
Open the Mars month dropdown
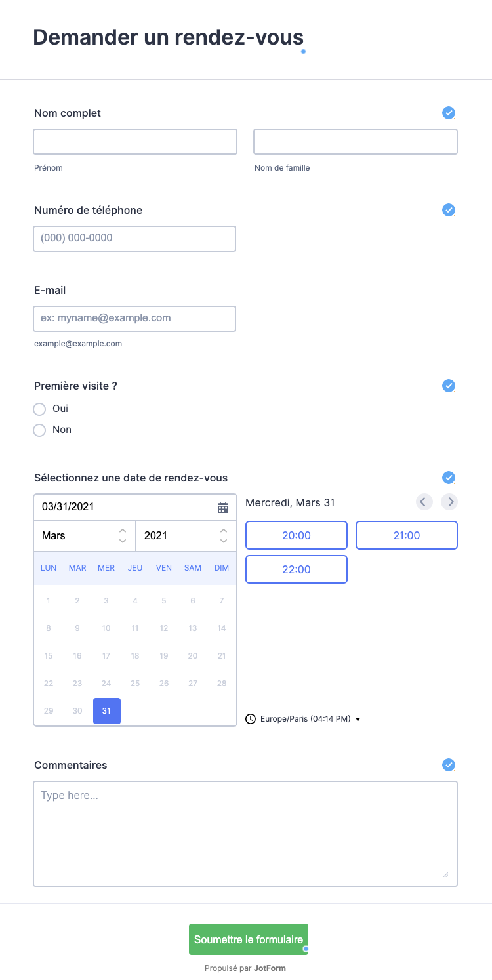84,536
